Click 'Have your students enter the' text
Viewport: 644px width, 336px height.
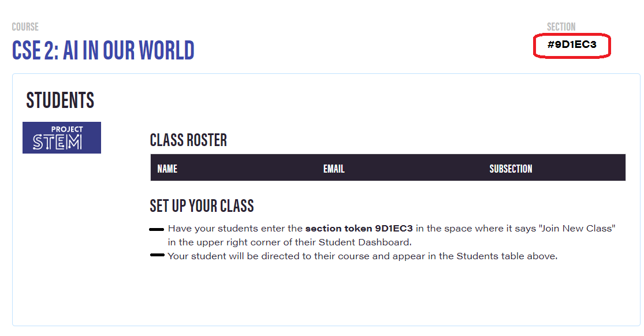(x=236, y=229)
